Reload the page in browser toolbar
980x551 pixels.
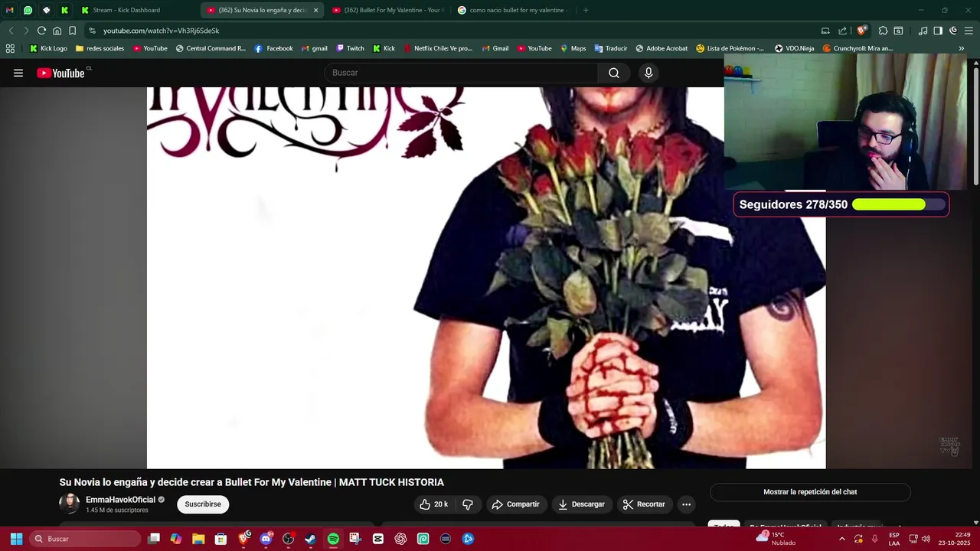41,31
